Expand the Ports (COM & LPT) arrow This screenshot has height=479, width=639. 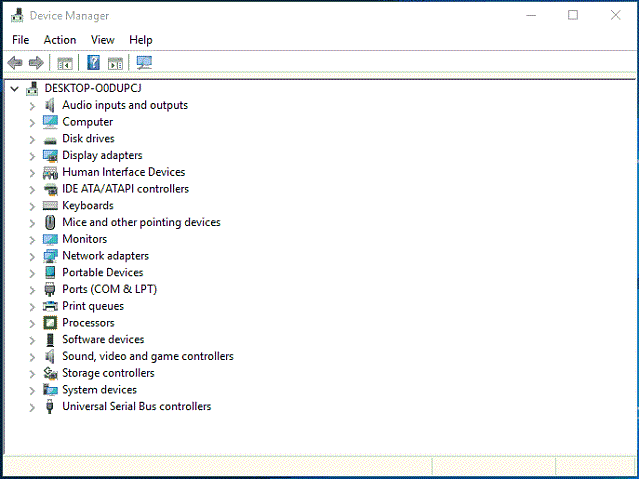(32, 290)
